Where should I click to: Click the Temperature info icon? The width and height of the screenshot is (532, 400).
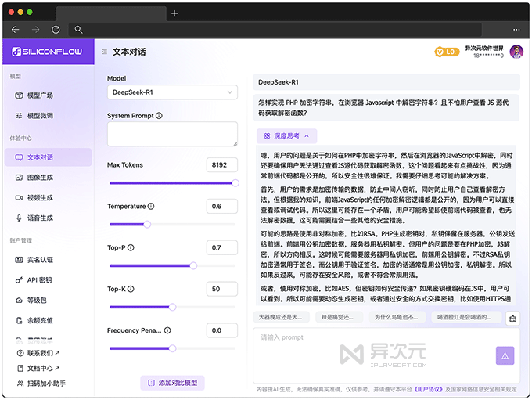(151, 206)
